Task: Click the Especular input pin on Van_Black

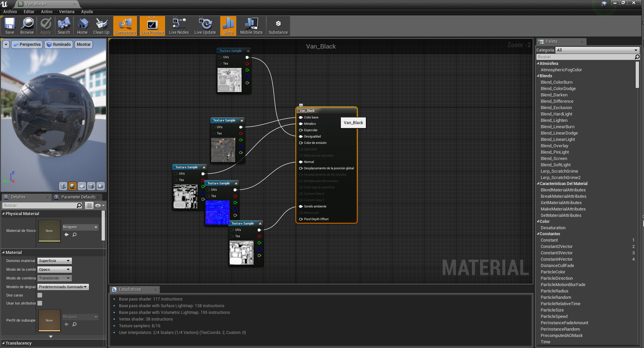Action: 301,130
